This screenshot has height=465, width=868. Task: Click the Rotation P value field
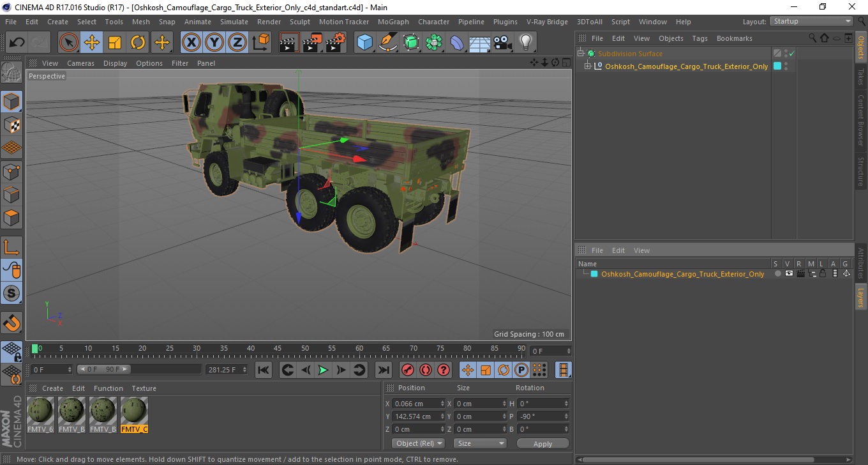[x=542, y=416]
